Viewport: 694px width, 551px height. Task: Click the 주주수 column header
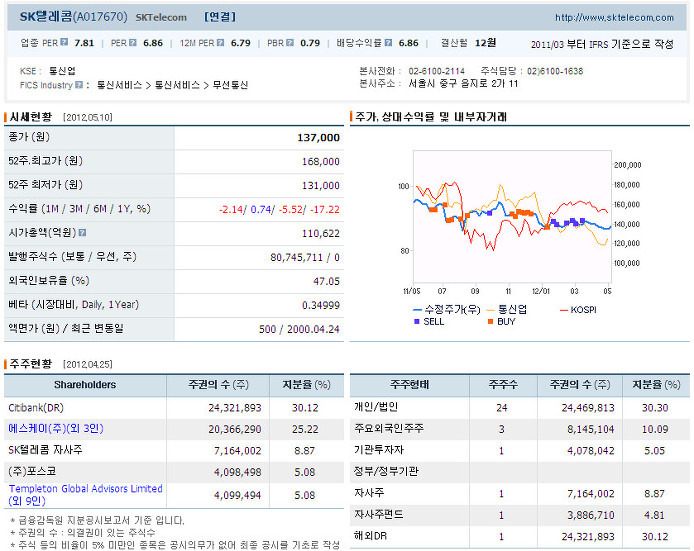point(503,385)
